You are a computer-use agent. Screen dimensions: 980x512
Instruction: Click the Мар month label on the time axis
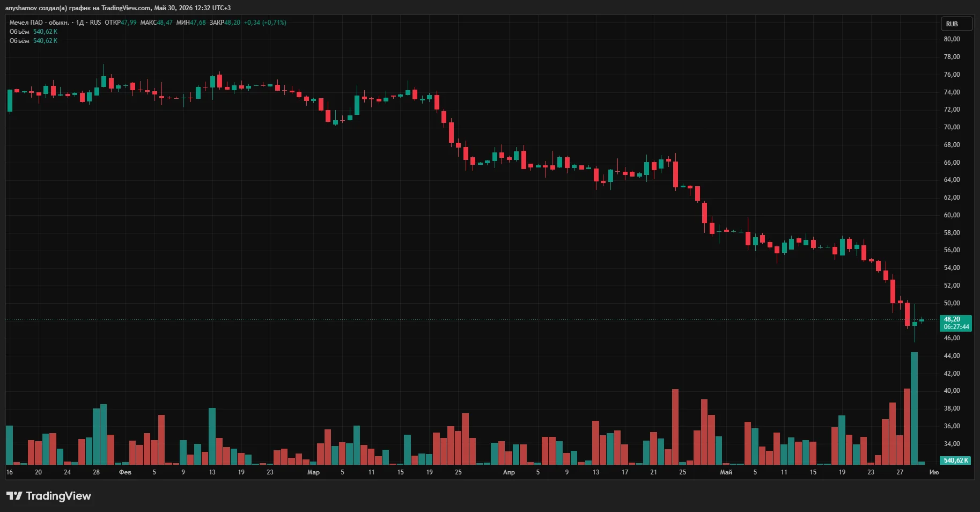[313, 472]
